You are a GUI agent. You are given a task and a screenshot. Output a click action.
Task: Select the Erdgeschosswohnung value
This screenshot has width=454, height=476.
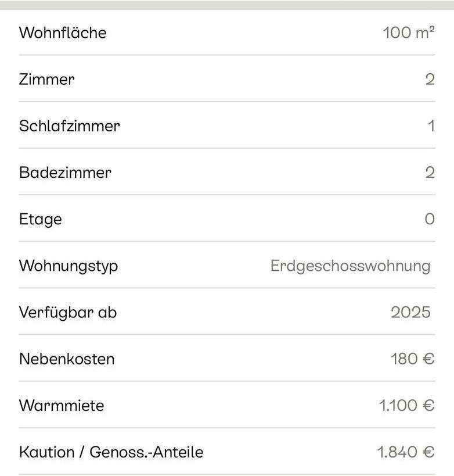(x=350, y=266)
